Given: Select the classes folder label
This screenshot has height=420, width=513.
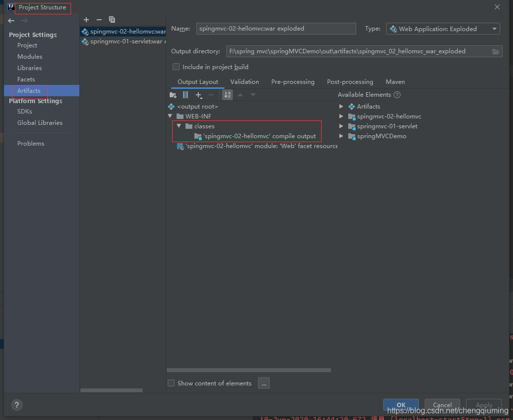Looking at the screenshot, I should click(204, 126).
